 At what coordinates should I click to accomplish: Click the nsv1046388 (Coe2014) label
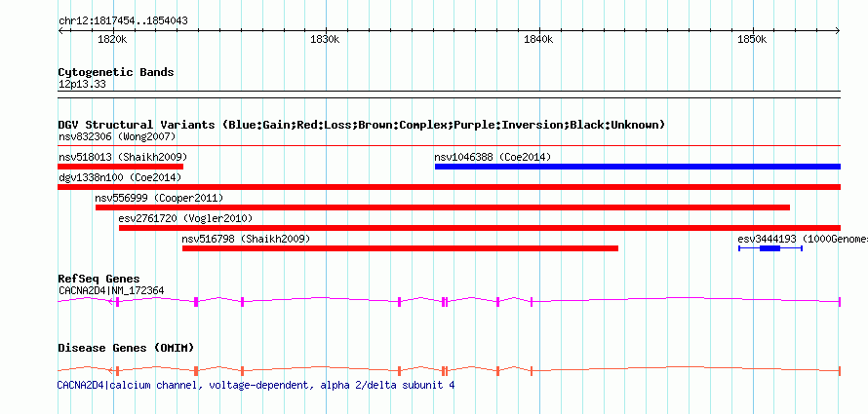tap(493, 157)
